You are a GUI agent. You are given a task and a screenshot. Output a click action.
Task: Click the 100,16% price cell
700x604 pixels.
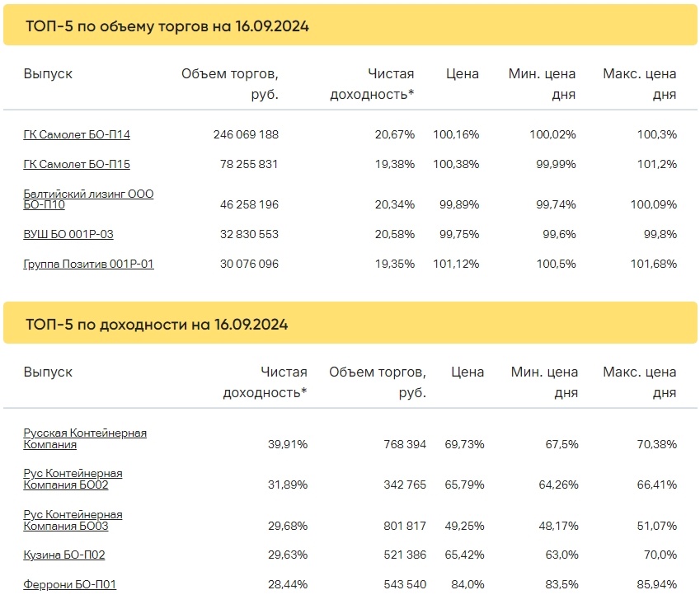[456, 134]
